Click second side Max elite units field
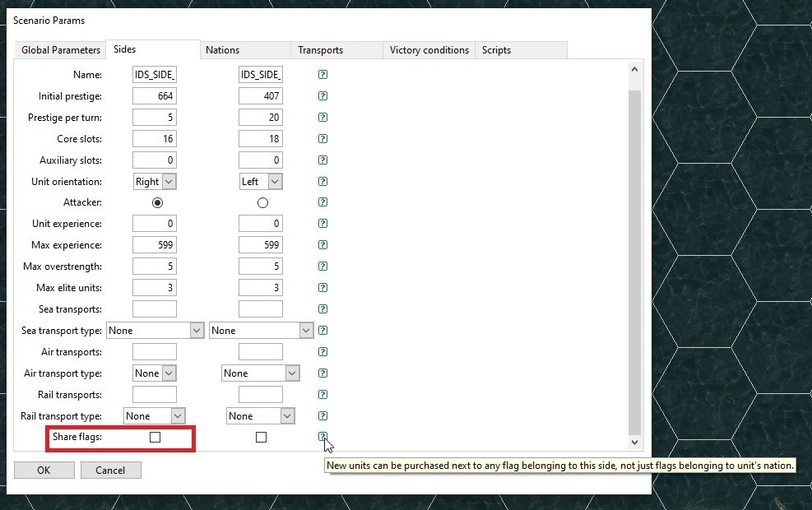812x510 pixels. point(261,287)
